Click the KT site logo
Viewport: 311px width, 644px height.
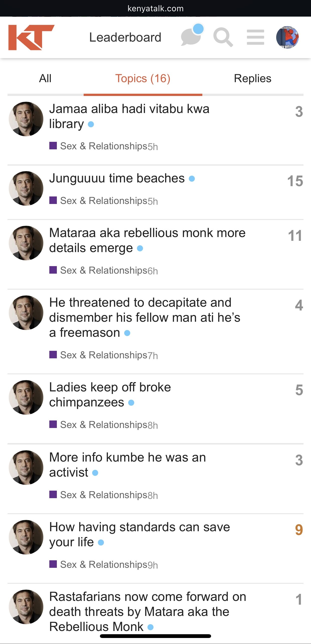coord(31,38)
